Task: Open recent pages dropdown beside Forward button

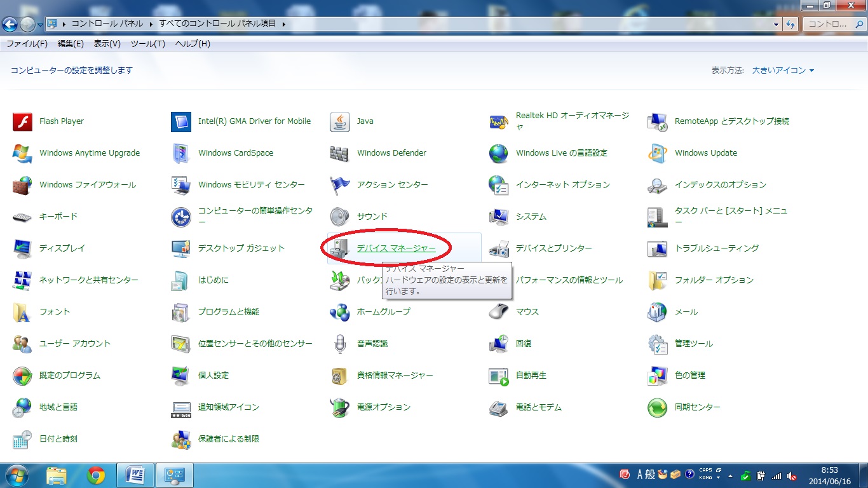Action: pyautogui.click(x=40, y=25)
